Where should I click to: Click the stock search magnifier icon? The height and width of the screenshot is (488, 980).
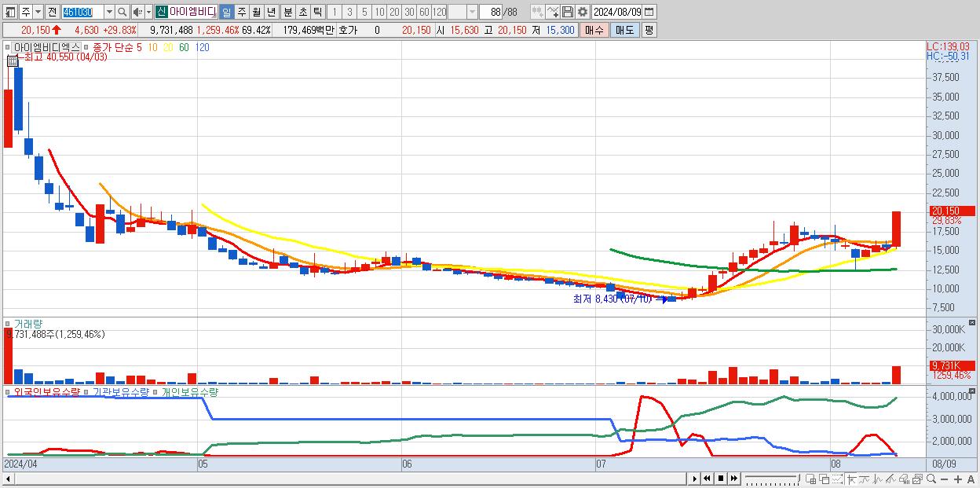click(x=122, y=12)
